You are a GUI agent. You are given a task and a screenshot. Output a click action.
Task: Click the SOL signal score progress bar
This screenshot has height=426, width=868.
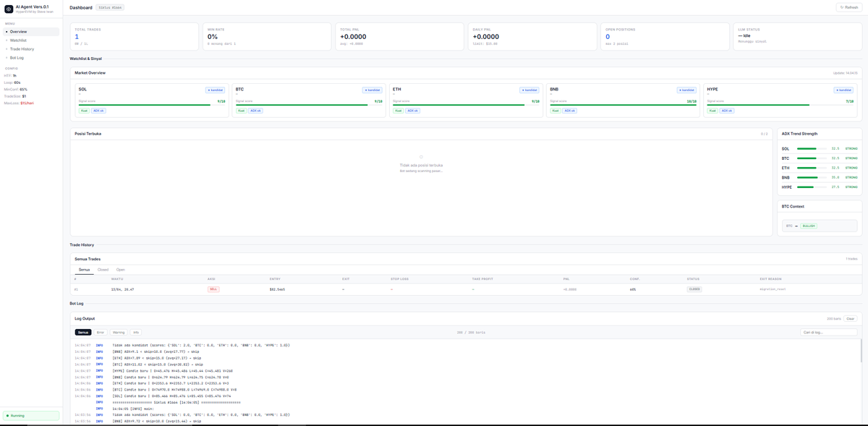152,105
